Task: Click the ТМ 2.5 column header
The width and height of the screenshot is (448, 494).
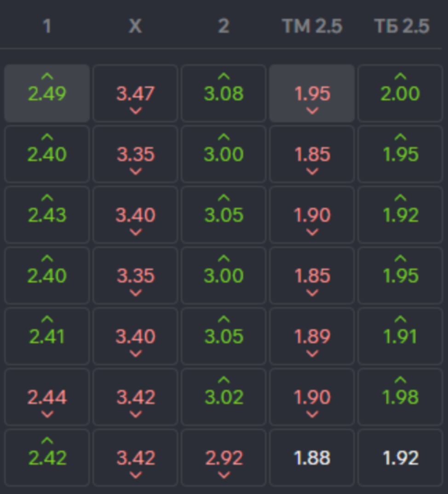Action: point(312,27)
